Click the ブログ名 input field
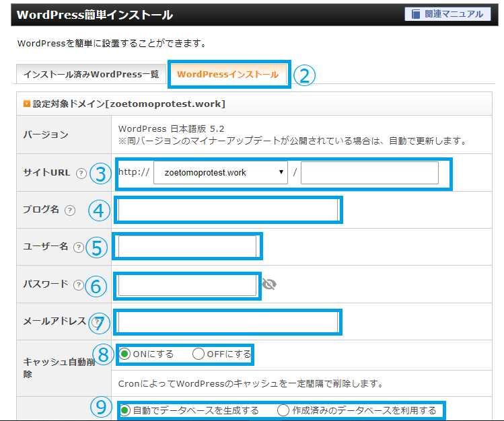The image size is (504, 421). (x=228, y=210)
